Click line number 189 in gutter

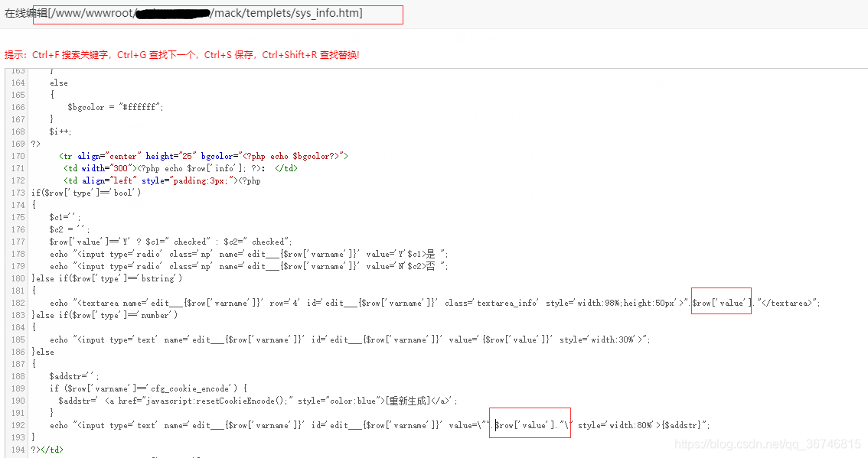coord(18,388)
